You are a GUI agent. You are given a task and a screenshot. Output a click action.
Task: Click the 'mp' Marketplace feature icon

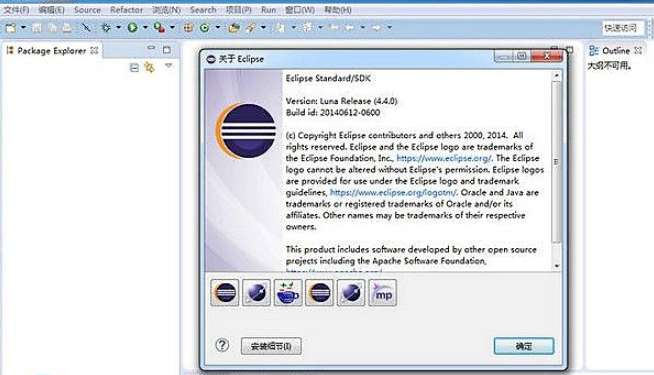pyautogui.click(x=382, y=293)
